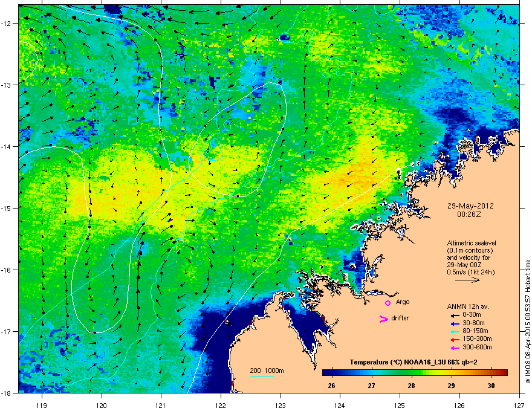
Task: Click the longitude axis label '127'
Action: (x=519, y=405)
